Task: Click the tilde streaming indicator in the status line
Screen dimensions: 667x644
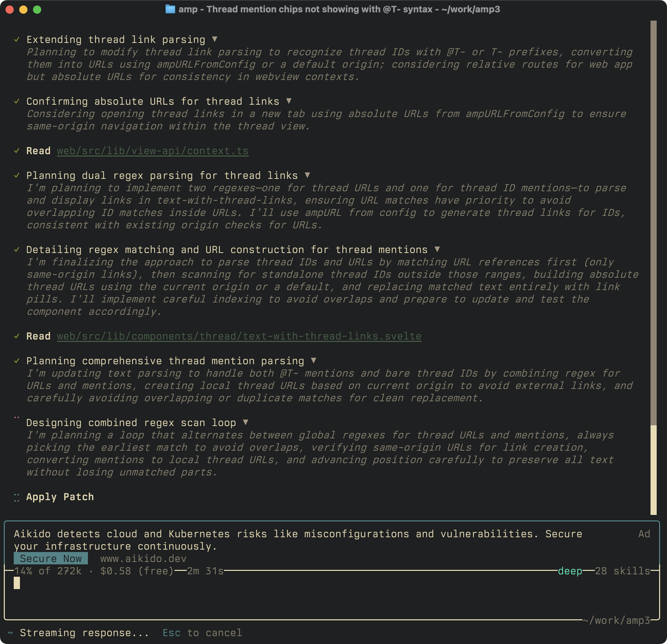Action: 11,633
